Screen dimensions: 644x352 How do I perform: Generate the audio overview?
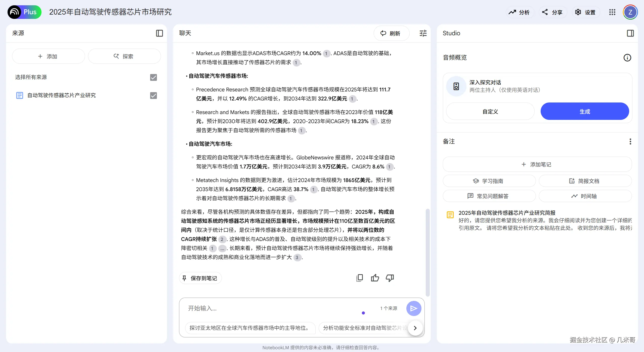click(x=584, y=111)
